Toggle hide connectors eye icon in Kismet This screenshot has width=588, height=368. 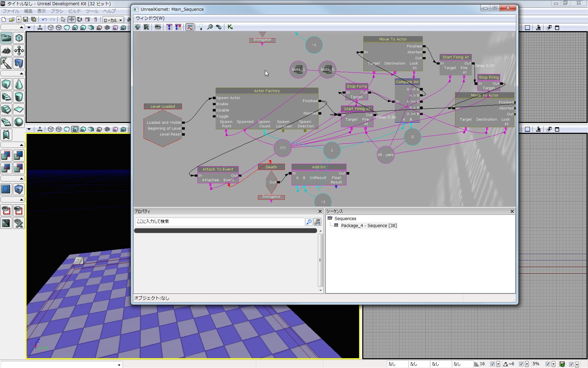158,27
